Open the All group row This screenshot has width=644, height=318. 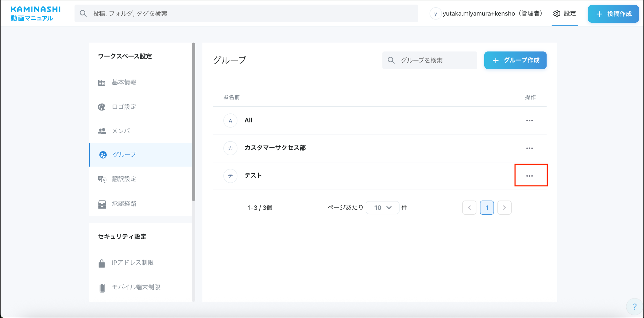click(x=380, y=121)
